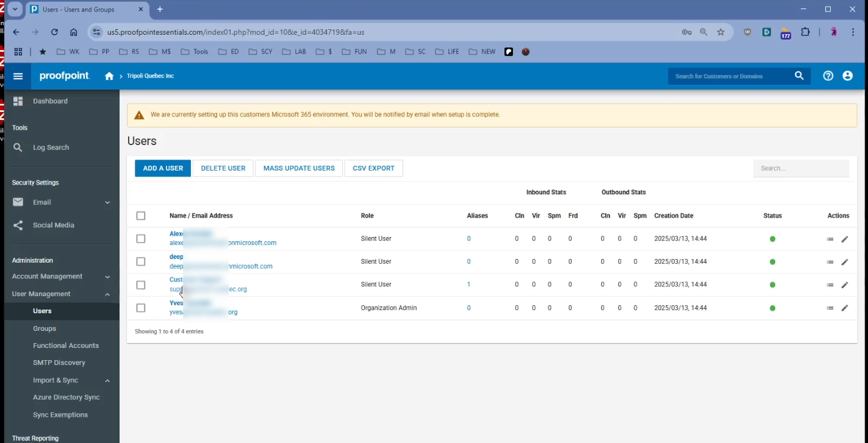The width and height of the screenshot is (868, 443).
Task: Expand the Account Management chevron
Action: (x=107, y=277)
